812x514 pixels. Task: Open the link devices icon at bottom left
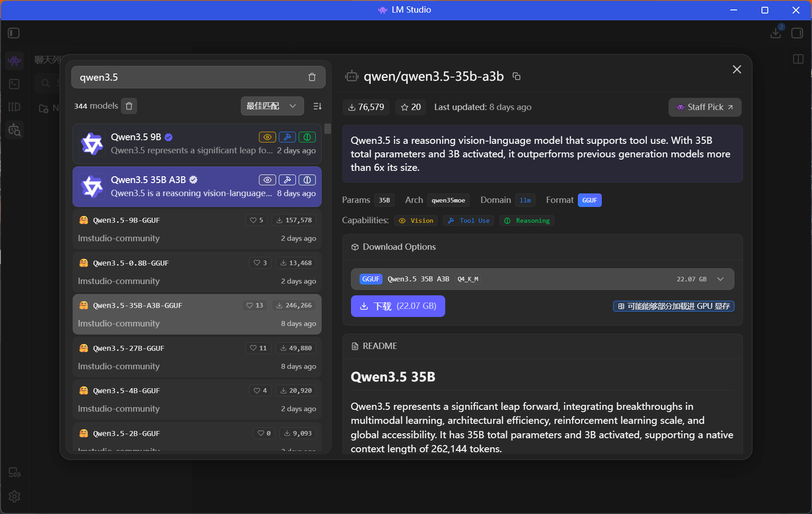(x=14, y=472)
